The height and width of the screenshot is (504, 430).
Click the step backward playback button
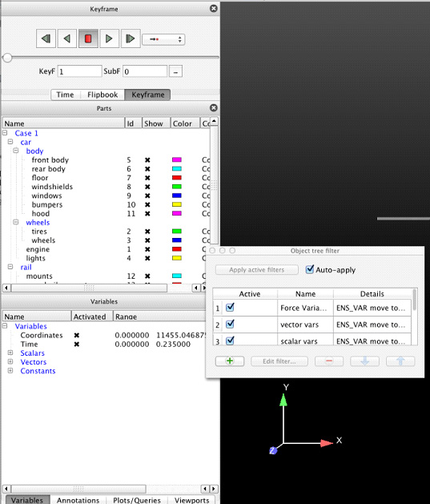66,39
